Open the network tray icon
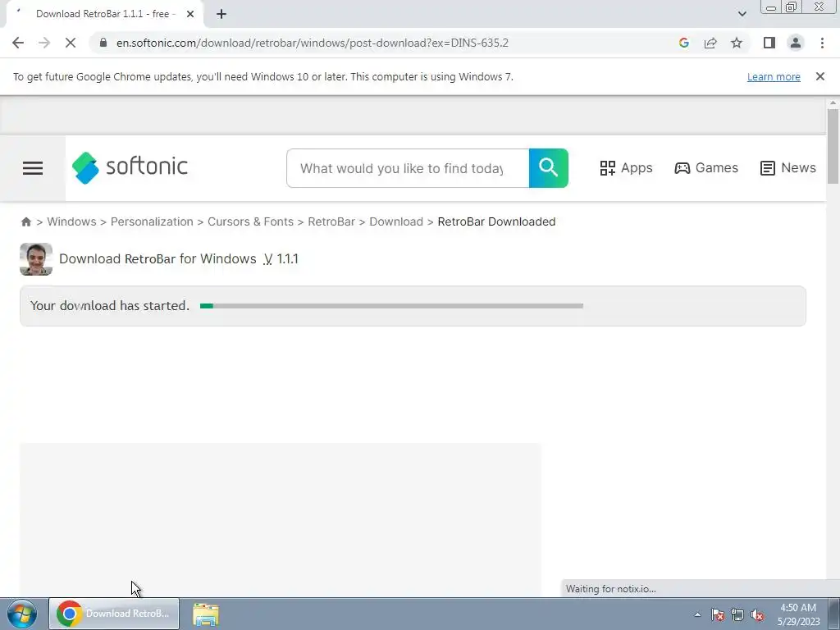840x630 pixels. [x=737, y=614]
